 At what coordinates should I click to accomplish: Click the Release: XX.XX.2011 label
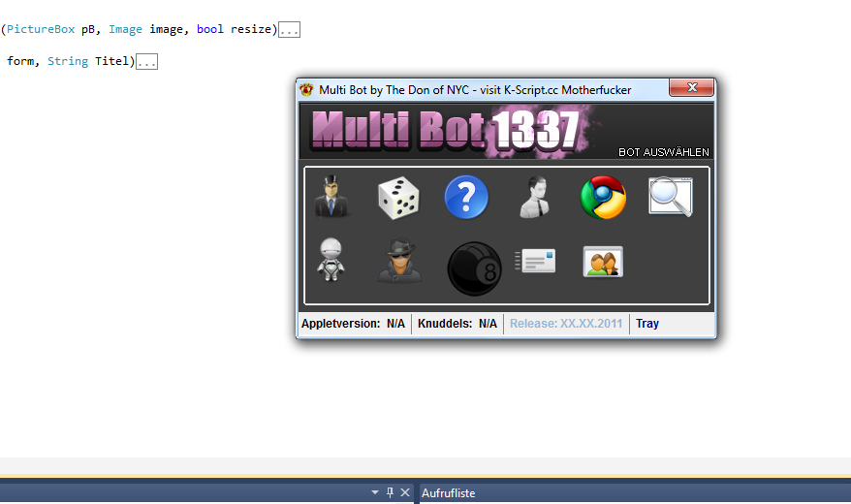coord(565,324)
